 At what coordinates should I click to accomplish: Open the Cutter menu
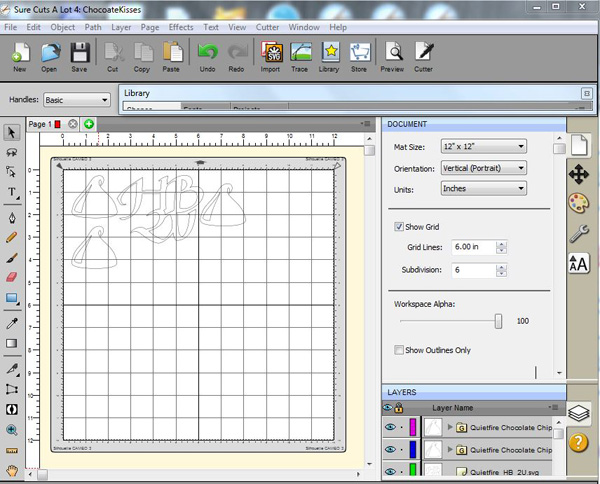267,27
